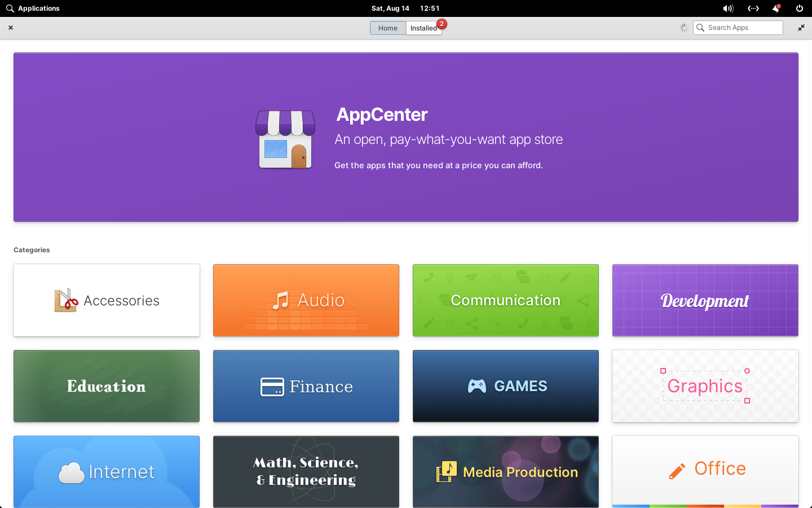Click the AppCenter storefront icon in banner

point(285,139)
